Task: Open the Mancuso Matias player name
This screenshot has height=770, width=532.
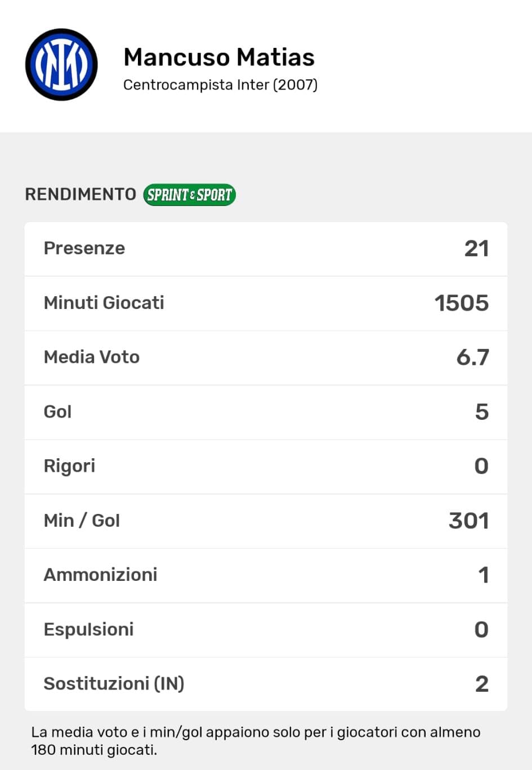Action: click(219, 57)
